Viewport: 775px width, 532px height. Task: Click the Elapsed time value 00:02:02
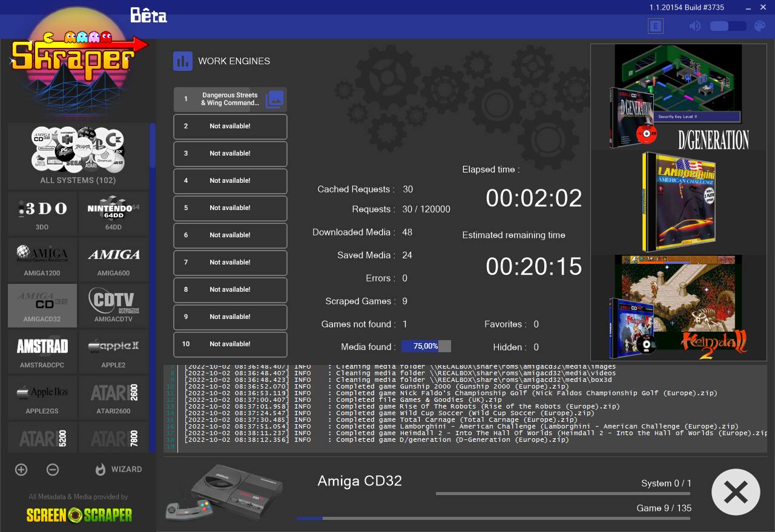point(533,199)
